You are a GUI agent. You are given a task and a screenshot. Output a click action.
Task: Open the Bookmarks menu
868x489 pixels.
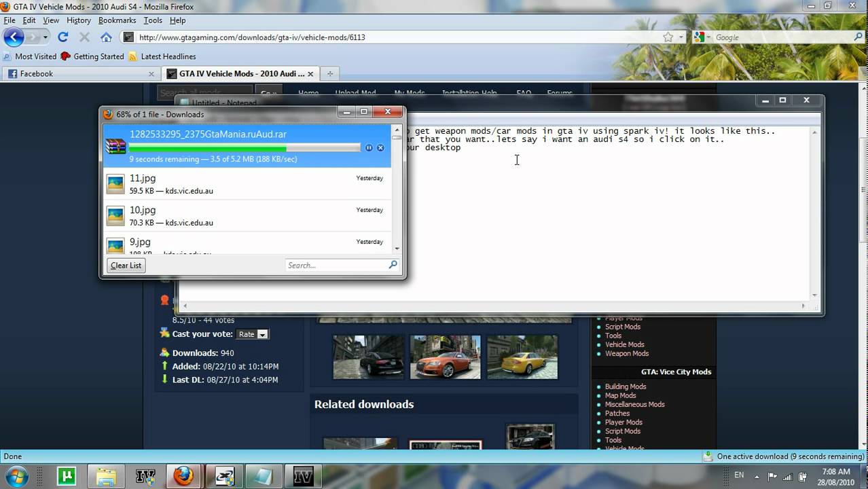click(x=117, y=20)
